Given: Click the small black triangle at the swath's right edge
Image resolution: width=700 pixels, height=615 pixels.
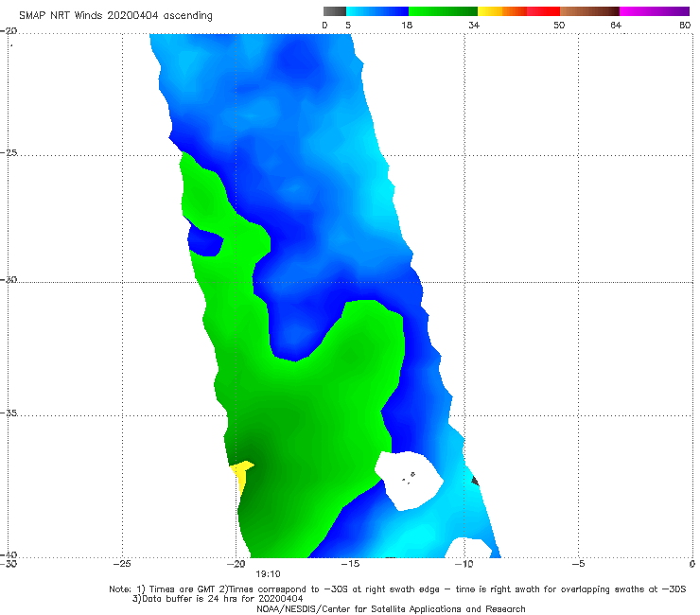Looking at the screenshot, I should click(x=475, y=481).
